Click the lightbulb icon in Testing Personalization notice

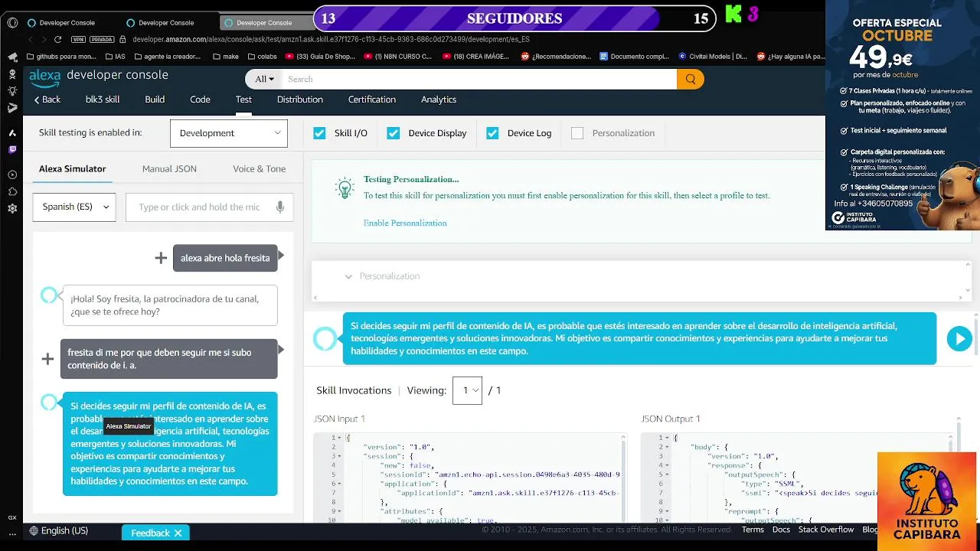(x=345, y=188)
